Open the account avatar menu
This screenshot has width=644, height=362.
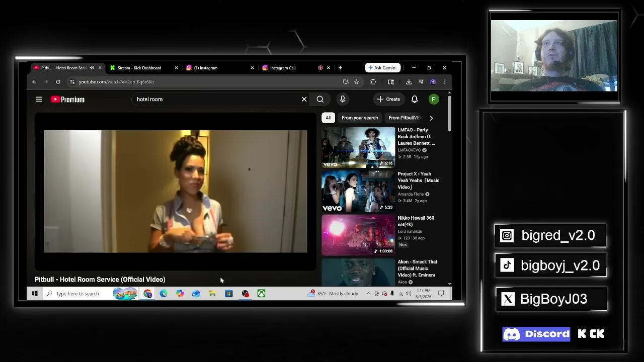coord(433,100)
